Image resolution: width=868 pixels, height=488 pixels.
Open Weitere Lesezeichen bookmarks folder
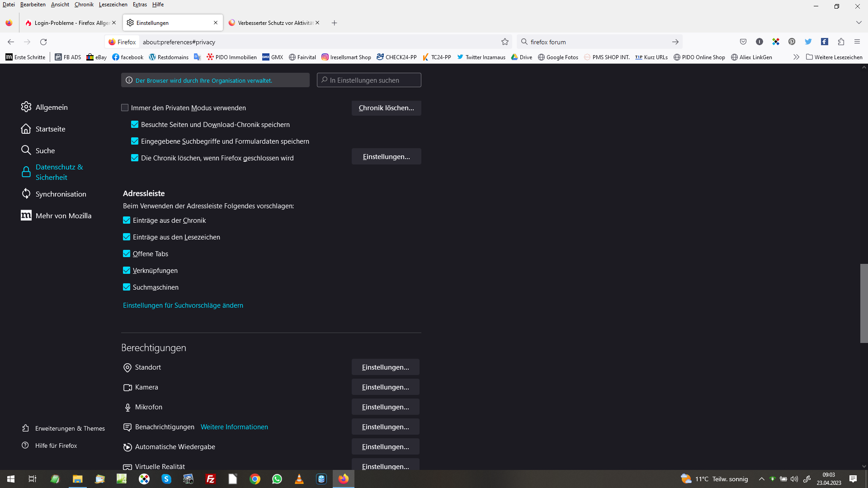click(x=834, y=57)
